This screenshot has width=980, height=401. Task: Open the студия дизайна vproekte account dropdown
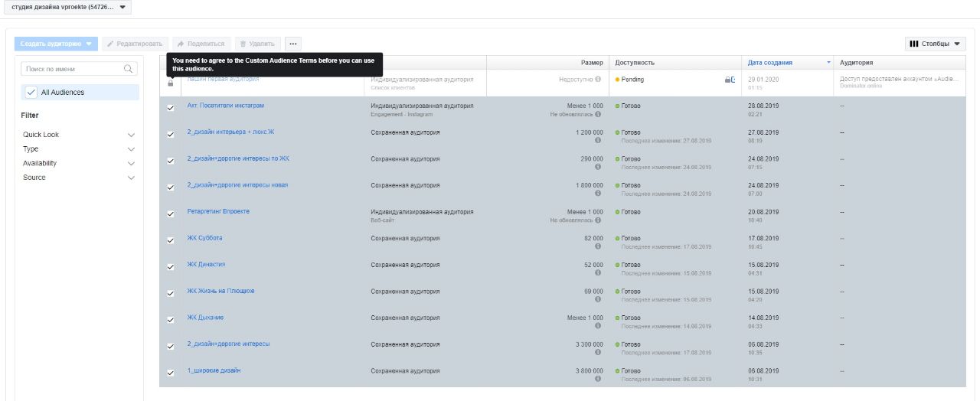tap(66, 7)
